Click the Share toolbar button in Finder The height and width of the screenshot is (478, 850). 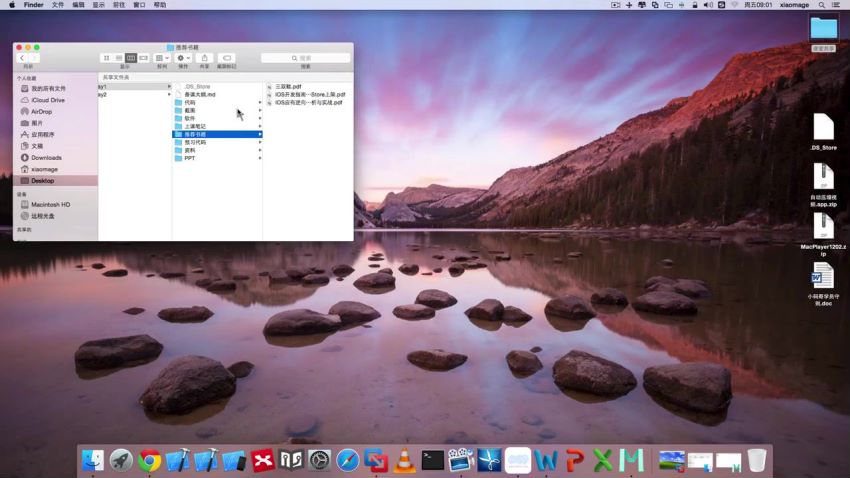pos(204,58)
